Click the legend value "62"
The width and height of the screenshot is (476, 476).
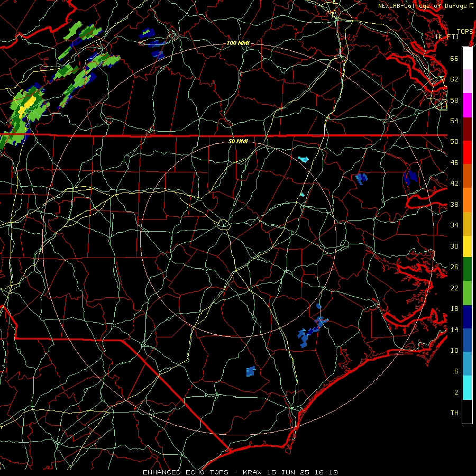click(454, 79)
